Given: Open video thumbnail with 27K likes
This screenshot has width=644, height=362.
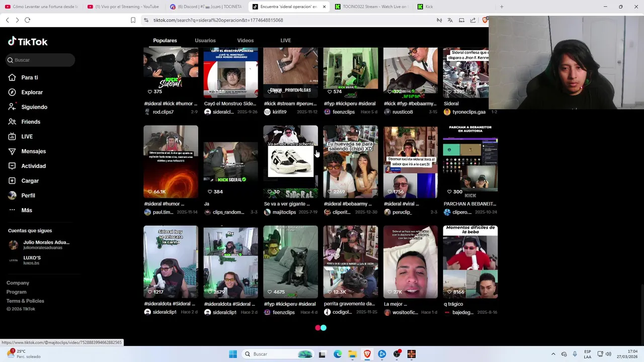Looking at the screenshot, I should tap(411, 261).
